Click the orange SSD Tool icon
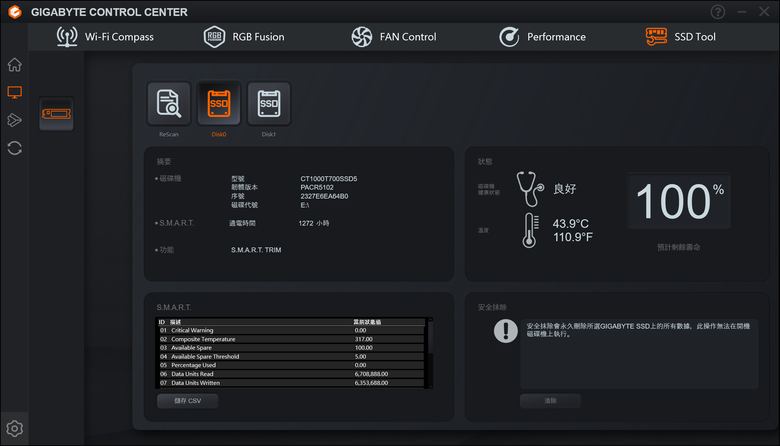 point(656,37)
